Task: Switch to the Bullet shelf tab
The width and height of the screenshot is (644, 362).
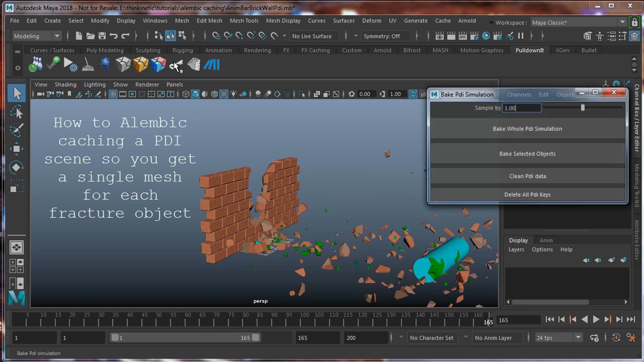Action: 589,50
